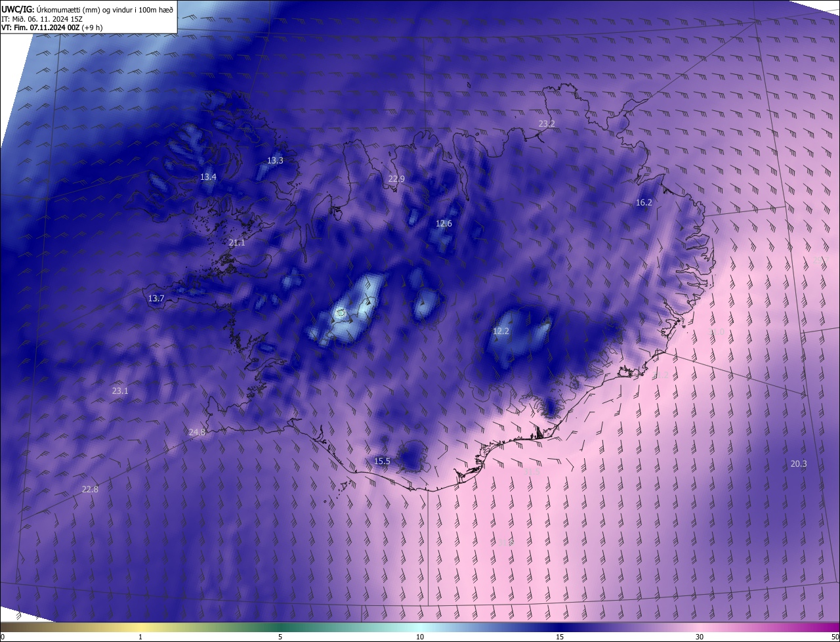Click the 22.8 value on the map
The width and height of the screenshot is (840, 642).
(90, 489)
